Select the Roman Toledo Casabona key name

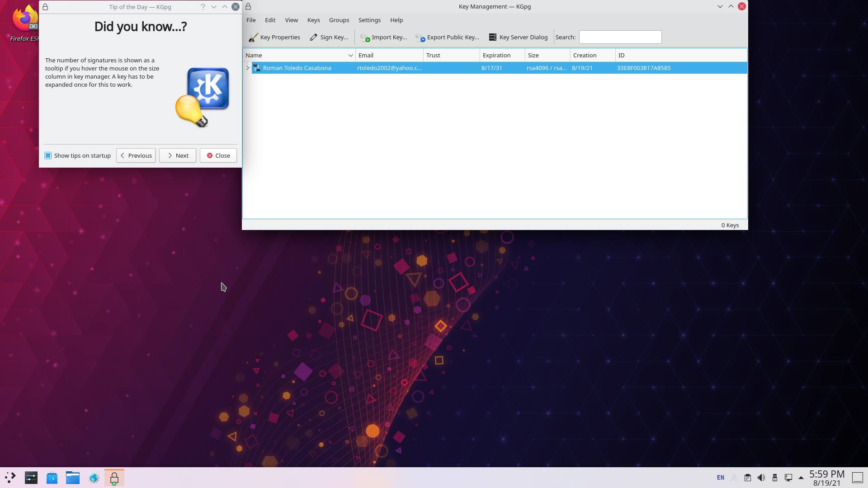[x=297, y=68]
